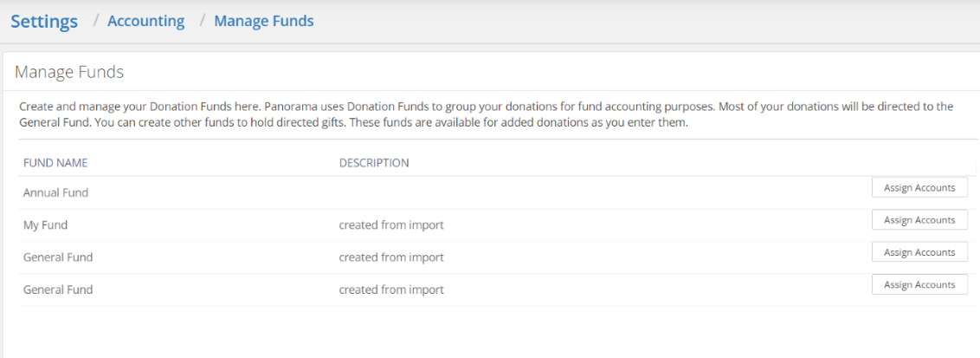980x358 pixels.
Task: Open the Settings breadcrumb link
Action: tap(44, 22)
